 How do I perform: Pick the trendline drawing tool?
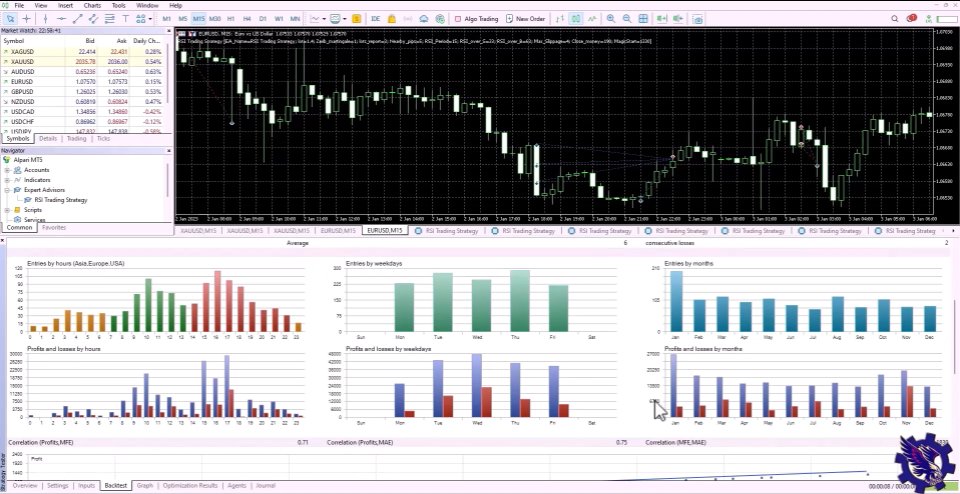78,19
